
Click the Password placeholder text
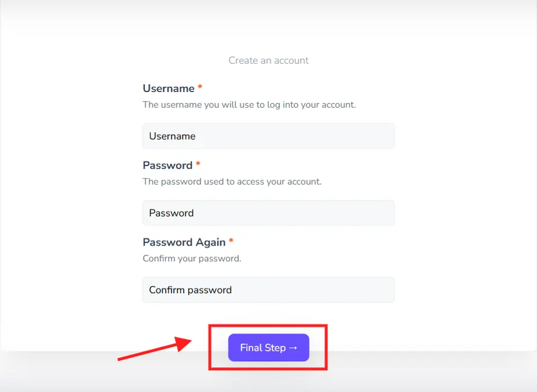(171, 213)
